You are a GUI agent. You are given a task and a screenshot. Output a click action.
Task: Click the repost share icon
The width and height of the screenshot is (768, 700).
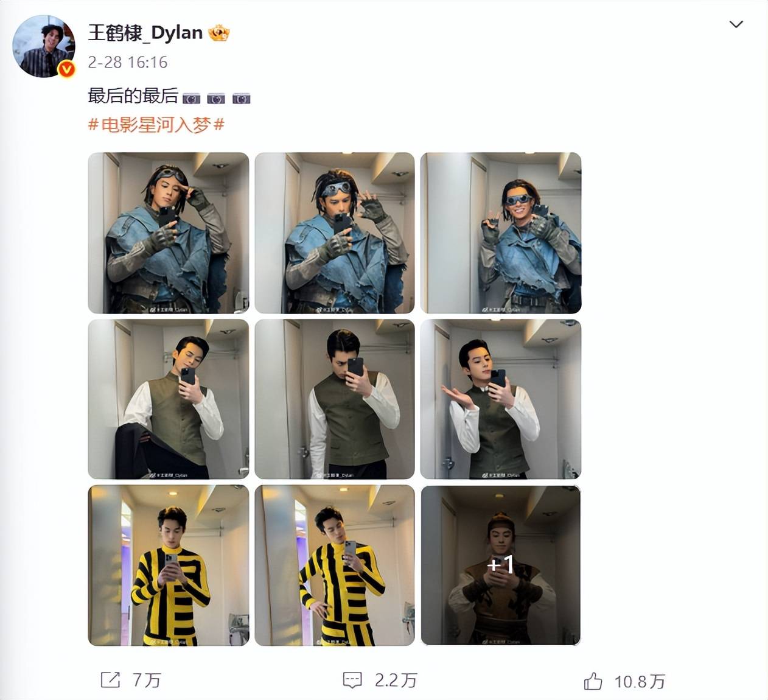point(110,679)
